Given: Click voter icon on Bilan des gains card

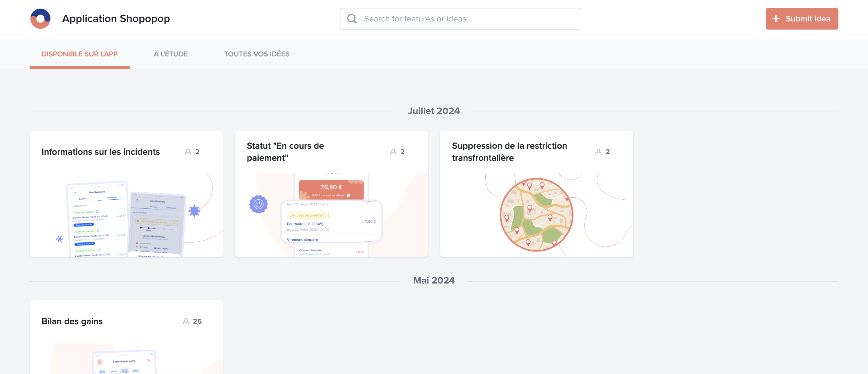Looking at the screenshot, I should point(186,321).
